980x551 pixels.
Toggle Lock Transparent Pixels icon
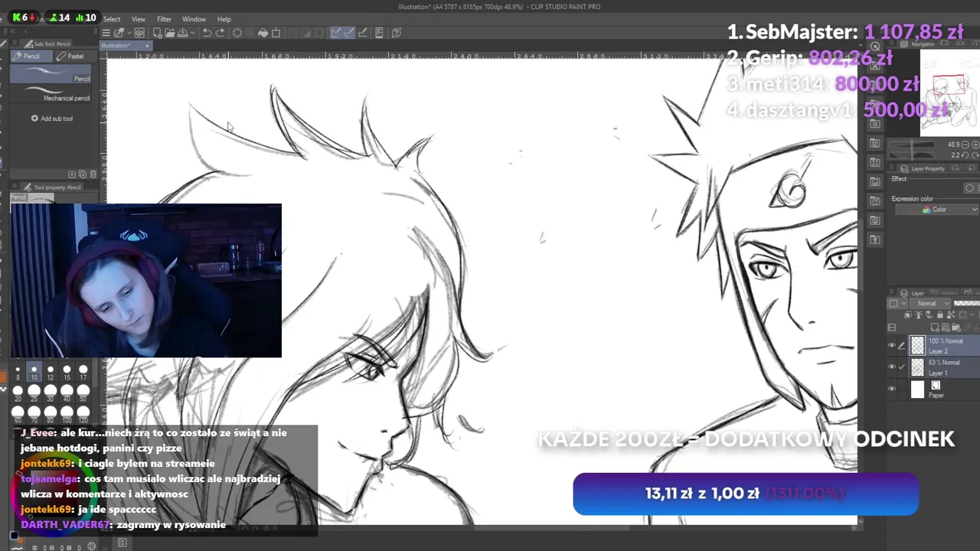(x=951, y=315)
